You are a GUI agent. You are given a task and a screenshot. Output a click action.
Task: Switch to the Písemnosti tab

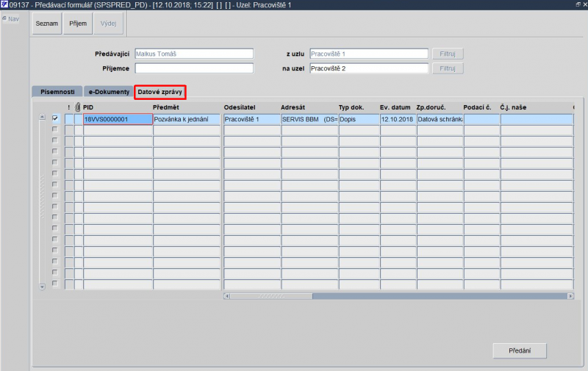click(x=57, y=92)
